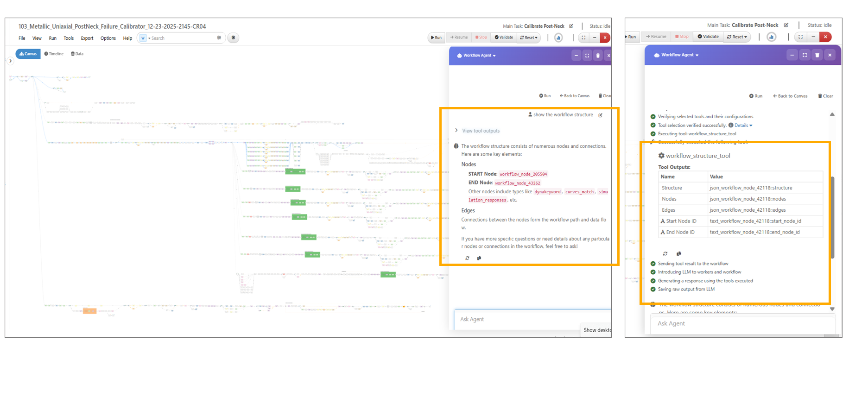Click the round button right of search bar
The height and width of the screenshot is (404, 868).
pos(233,38)
